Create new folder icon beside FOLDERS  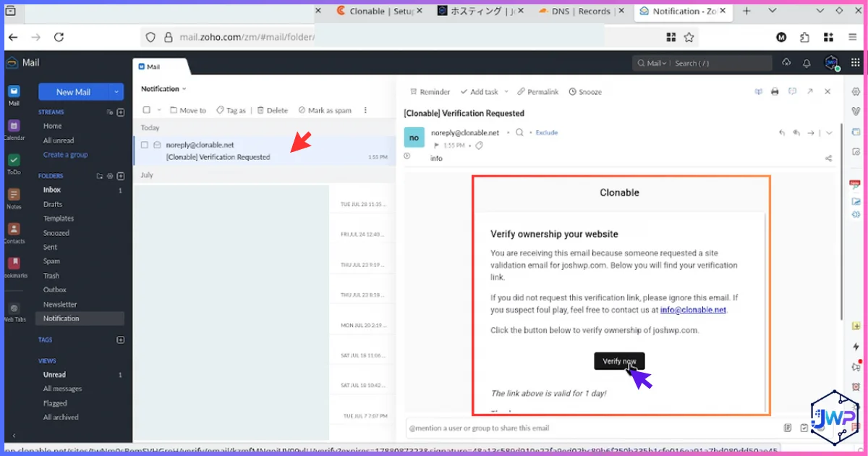(x=100, y=176)
